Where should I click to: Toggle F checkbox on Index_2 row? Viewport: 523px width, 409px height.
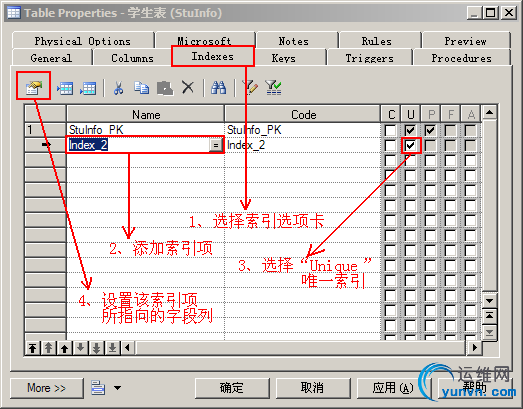(451, 145)
